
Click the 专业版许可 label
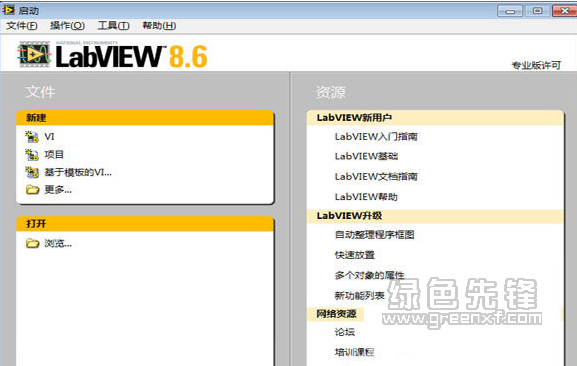tap(536, 65)
